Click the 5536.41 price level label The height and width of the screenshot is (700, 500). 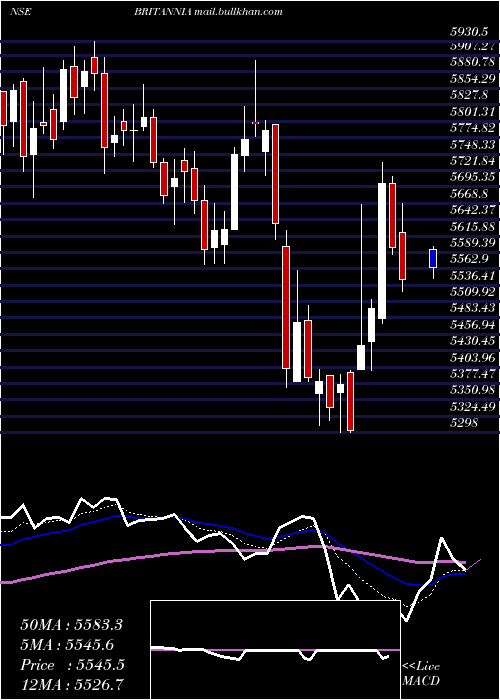pyautogui.click(x=473, y=277)
